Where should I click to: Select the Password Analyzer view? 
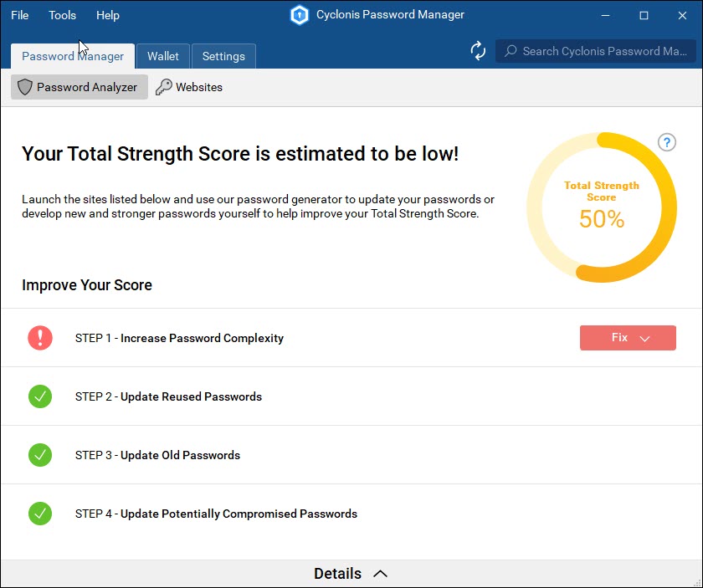coord(80,87)
